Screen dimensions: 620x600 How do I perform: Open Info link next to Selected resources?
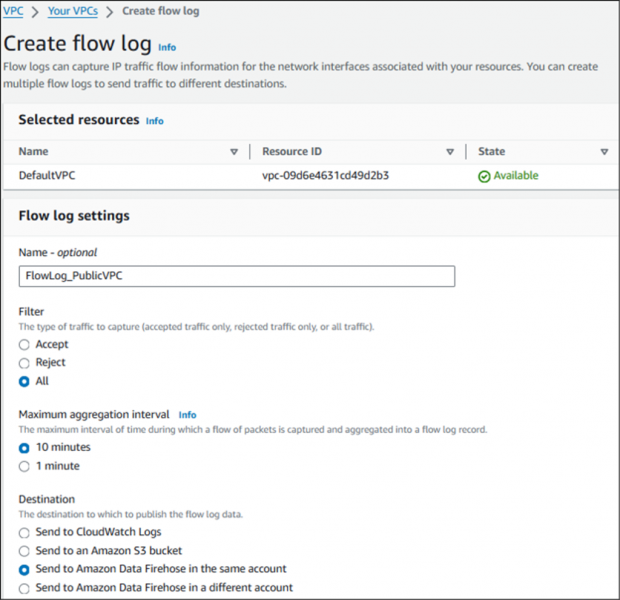pos(155,121)
